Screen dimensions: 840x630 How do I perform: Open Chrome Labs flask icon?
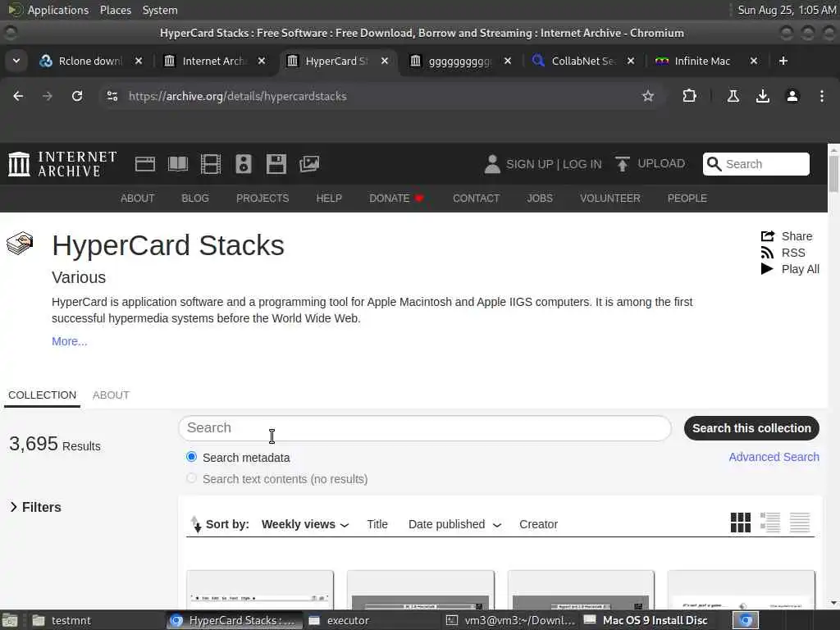pos(733,97)
